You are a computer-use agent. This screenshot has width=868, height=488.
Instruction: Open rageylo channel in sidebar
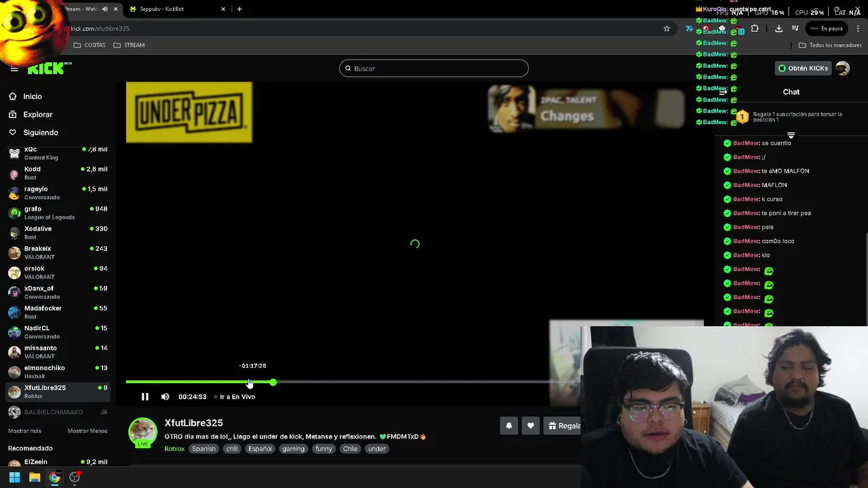coord(58,192)
